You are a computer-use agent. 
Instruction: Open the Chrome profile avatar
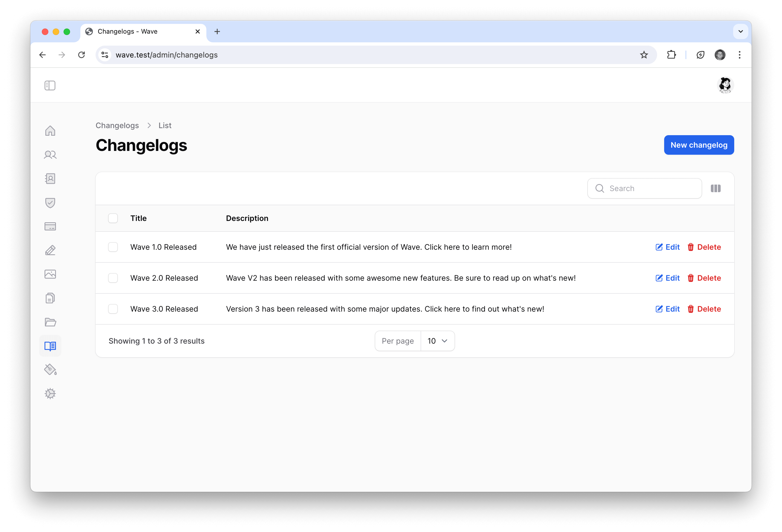tap(720, 55)
